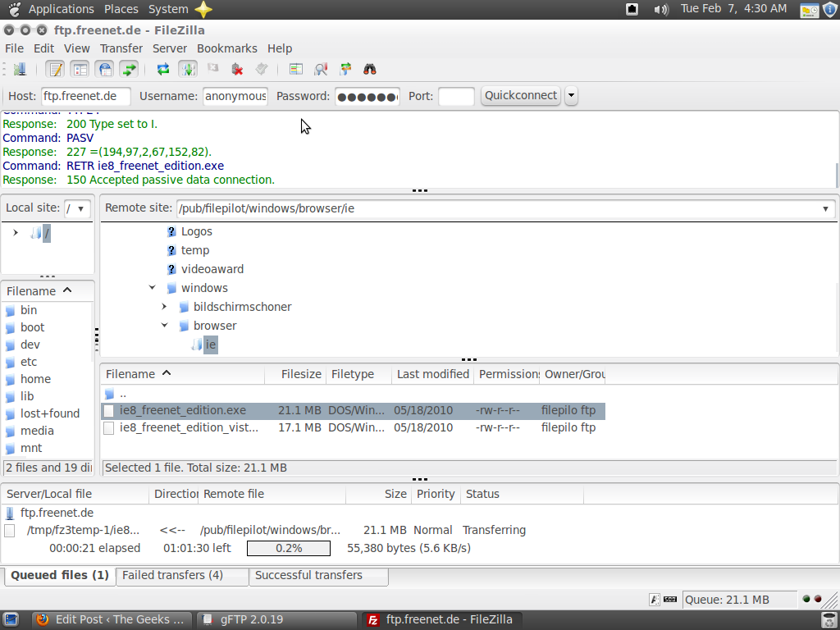
Task: Click the red X Disconnect from server icon
Action: coord(237,69)
